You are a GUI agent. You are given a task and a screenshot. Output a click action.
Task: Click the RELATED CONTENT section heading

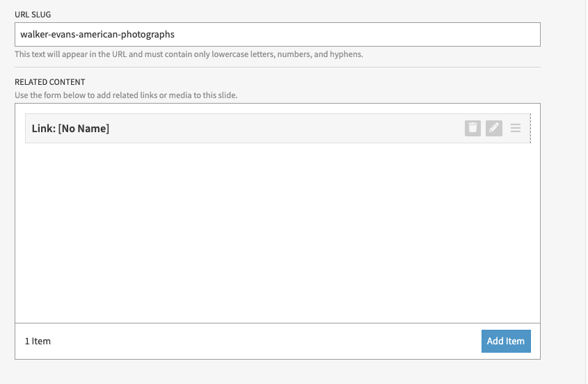click(x=50, y=82)
